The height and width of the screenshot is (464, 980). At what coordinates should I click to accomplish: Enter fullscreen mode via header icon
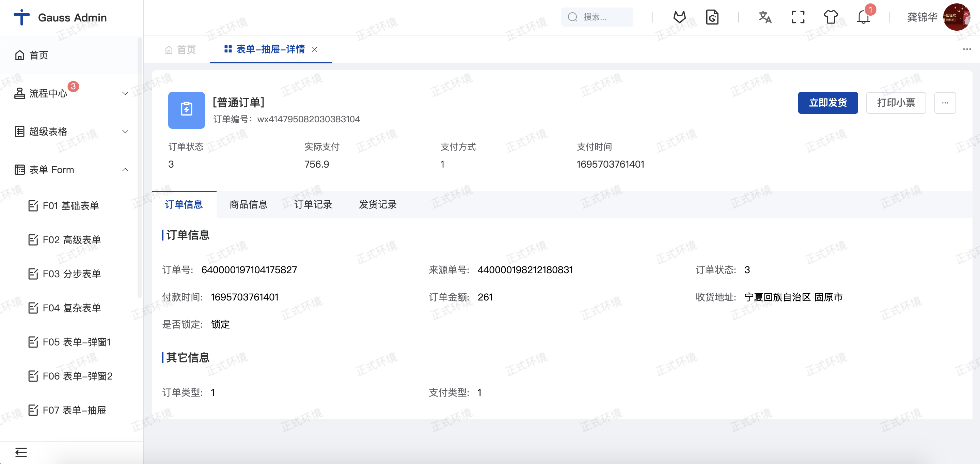click(x=798, y=17)
